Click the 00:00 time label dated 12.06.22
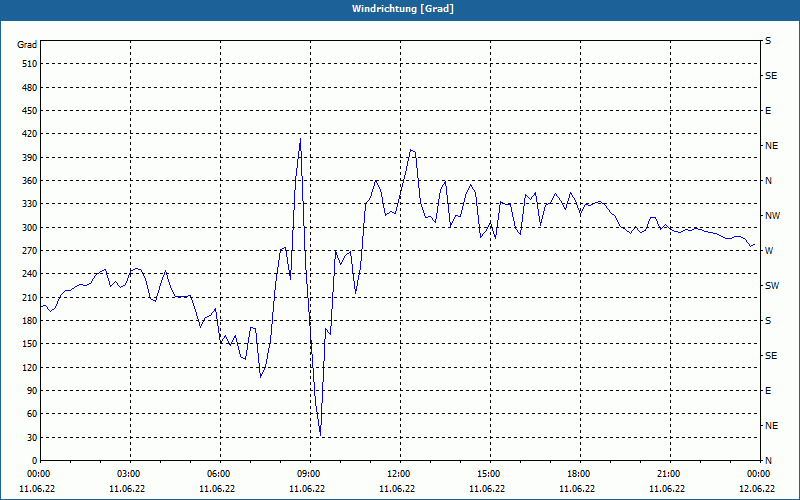This screenshot has height=500, width=800. coord(757,473)
